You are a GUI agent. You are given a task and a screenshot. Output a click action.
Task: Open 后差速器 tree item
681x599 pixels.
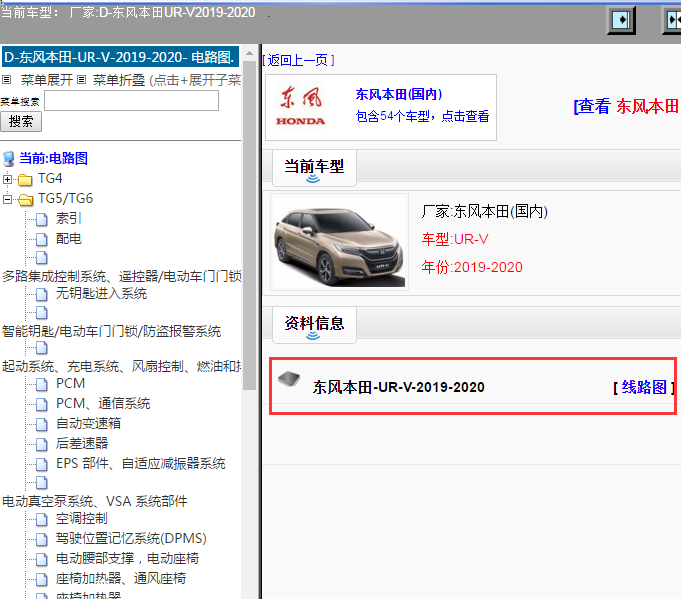82,443
